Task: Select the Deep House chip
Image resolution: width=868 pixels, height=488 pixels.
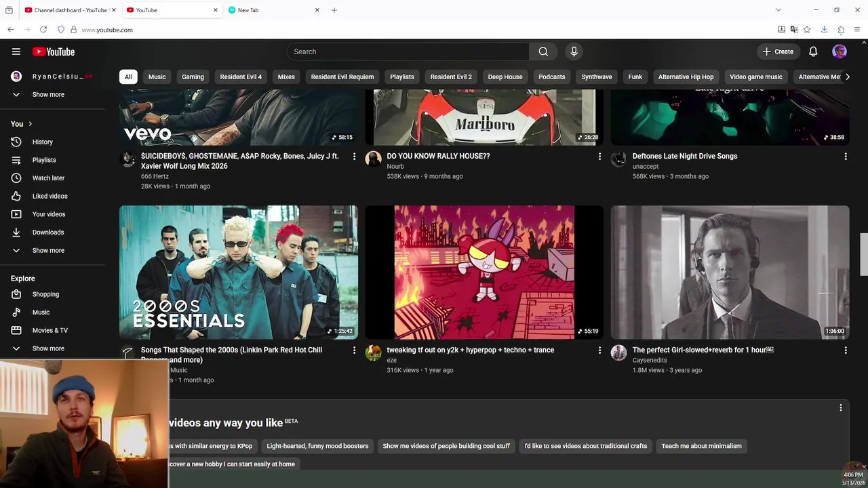Action: pyautogui.click(x=505, y=77)
